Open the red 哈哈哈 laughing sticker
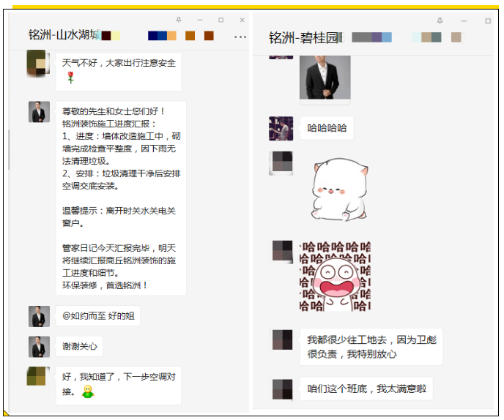 tap(335, 276)
